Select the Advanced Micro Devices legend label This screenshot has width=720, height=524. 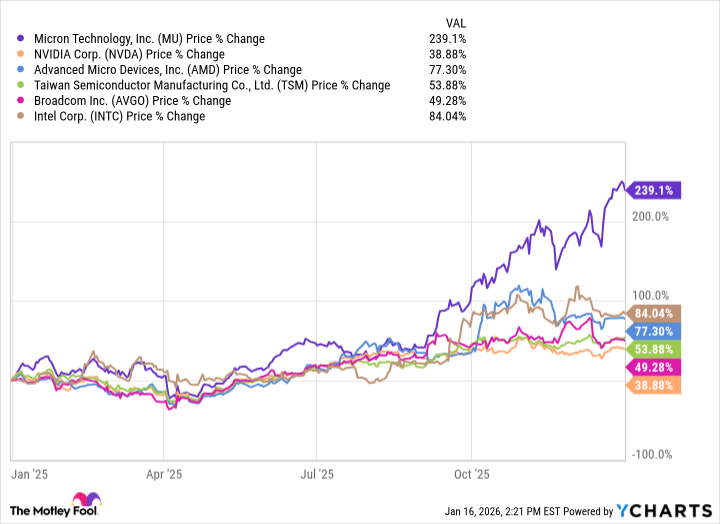(x=166, y=70)
